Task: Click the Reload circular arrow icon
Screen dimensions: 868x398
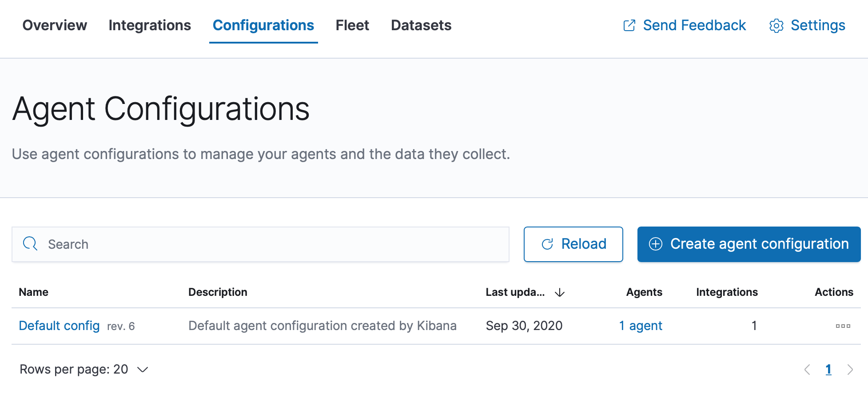Action: click(547, 244)
